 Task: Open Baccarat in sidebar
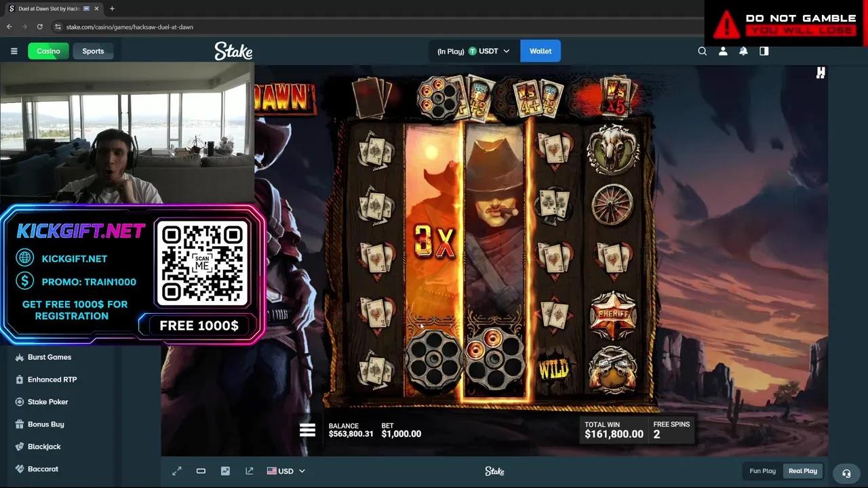pyautogui.click(x=43, y=469)
